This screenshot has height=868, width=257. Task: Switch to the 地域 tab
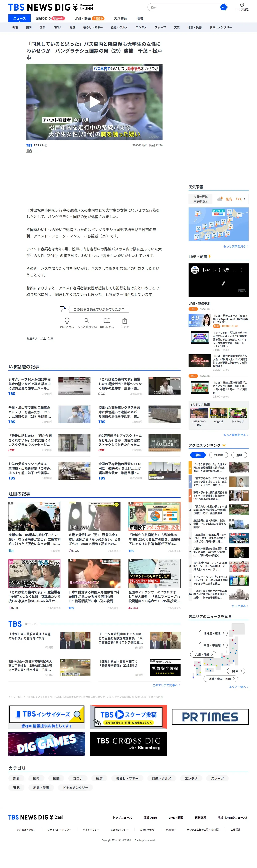click(x=140, y=18)
